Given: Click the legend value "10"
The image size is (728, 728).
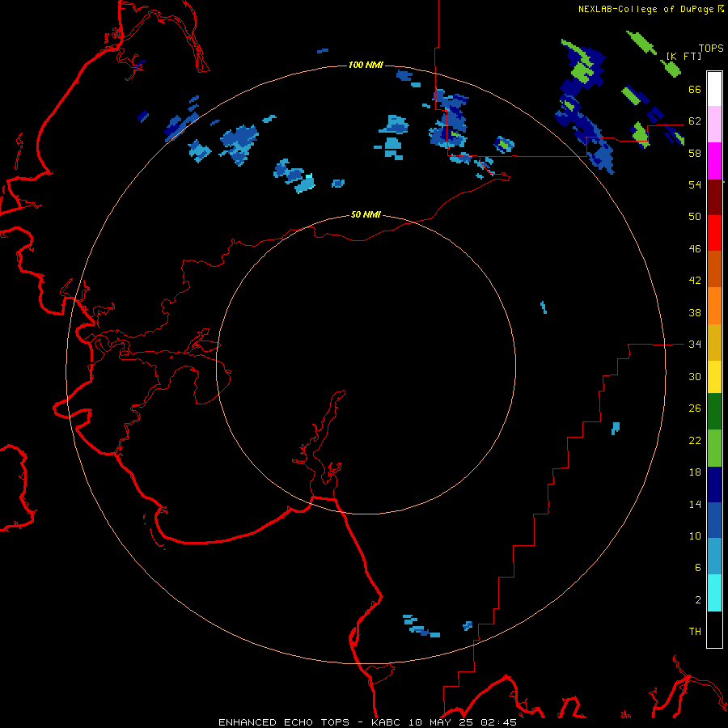Looking at the screenshot, I should pyautogui.click(x=695, y=536).
